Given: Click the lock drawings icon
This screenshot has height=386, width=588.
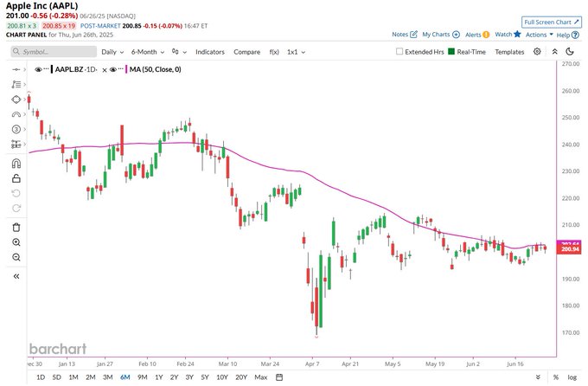Looking at the screenshot, I should click(x=16, y=177).
